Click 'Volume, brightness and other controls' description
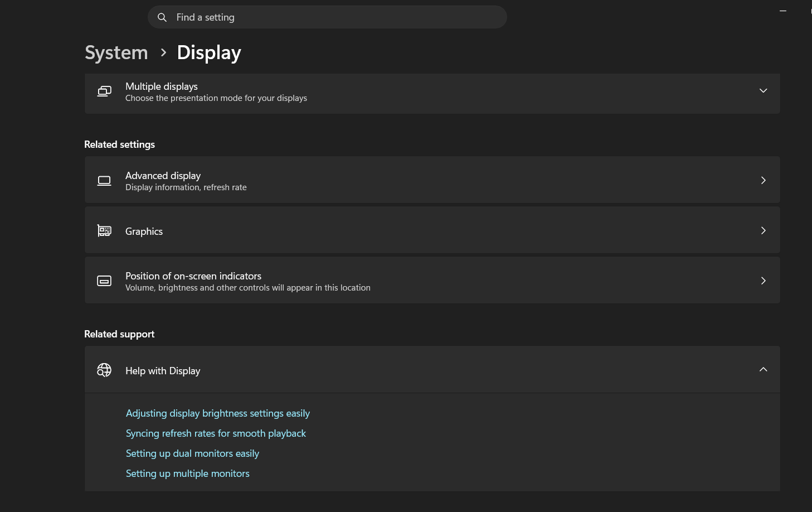The height and width of the screenshot is (512, 812). pyautogui.click(x=248, y=288)
